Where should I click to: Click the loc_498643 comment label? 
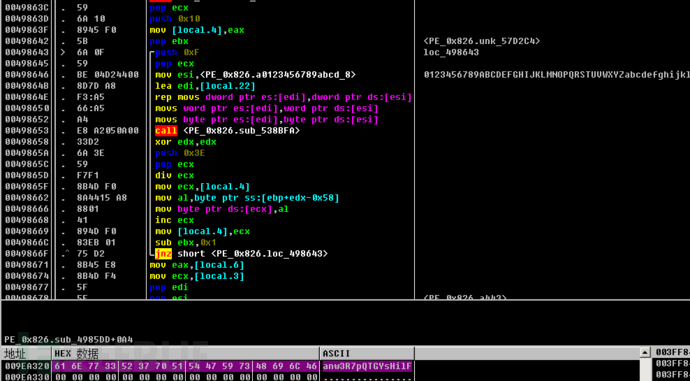coord(451,52)
